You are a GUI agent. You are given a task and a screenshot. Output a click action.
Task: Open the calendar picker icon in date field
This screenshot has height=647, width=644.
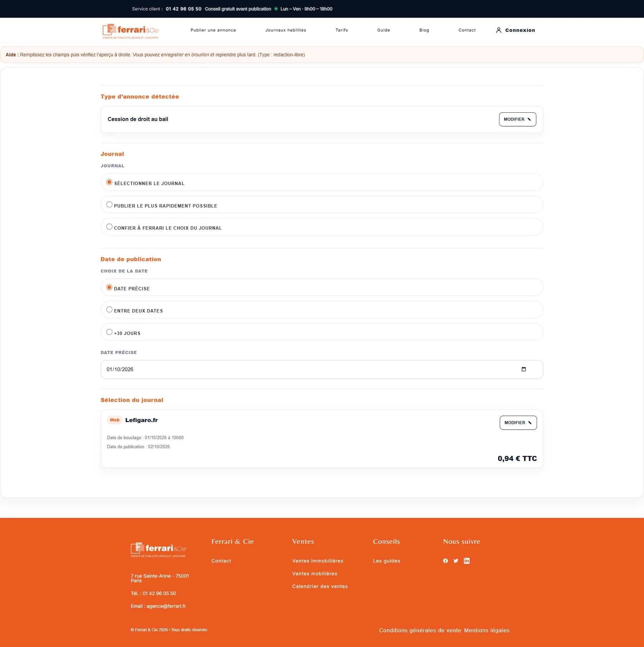[x=523, y=369]
